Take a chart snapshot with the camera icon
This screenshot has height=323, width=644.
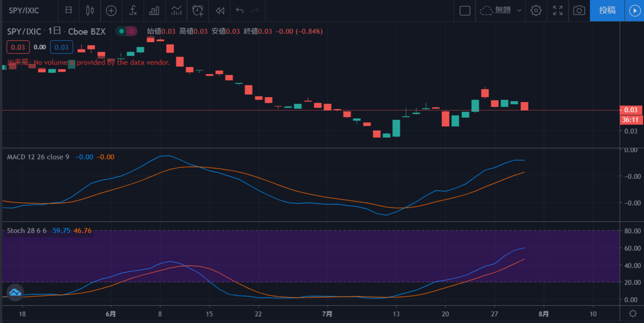[x=579, y=10]
